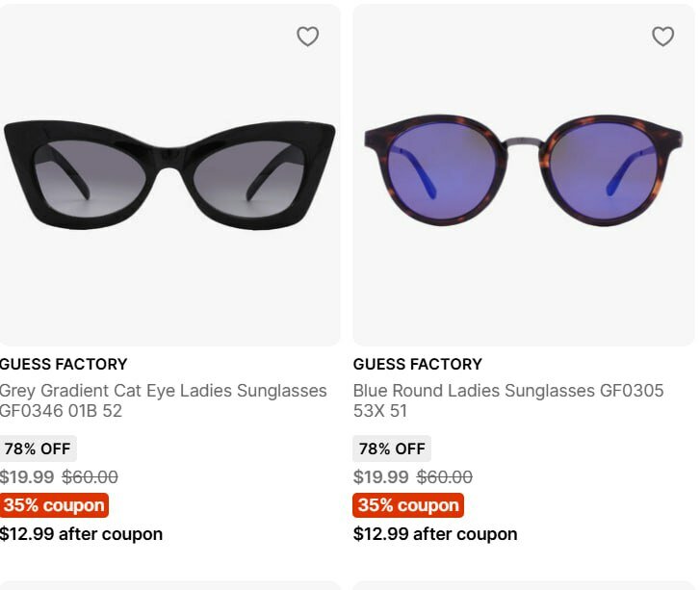Click 35% coupon badge on cat eye sunglasses
This screenshot has height=590, width=700.
[54, 505]
